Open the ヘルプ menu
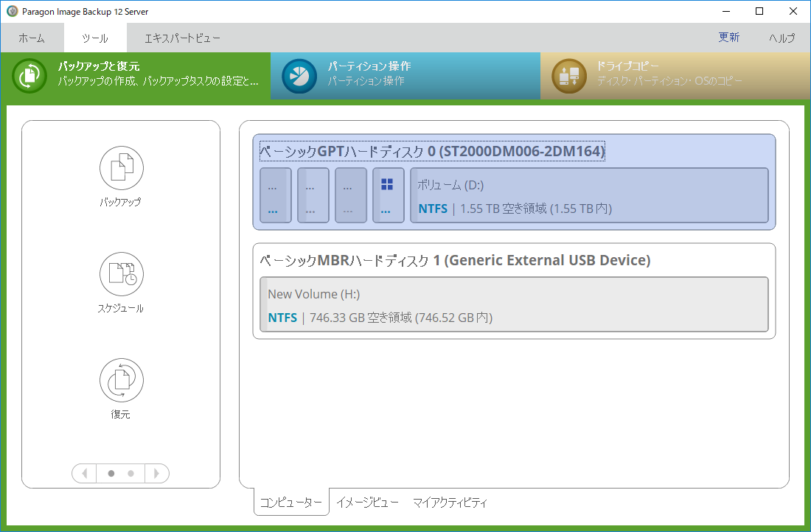Image resolution: width=811 pixels, height=532 pixels. pyautogui.click(x=782, y=38)
